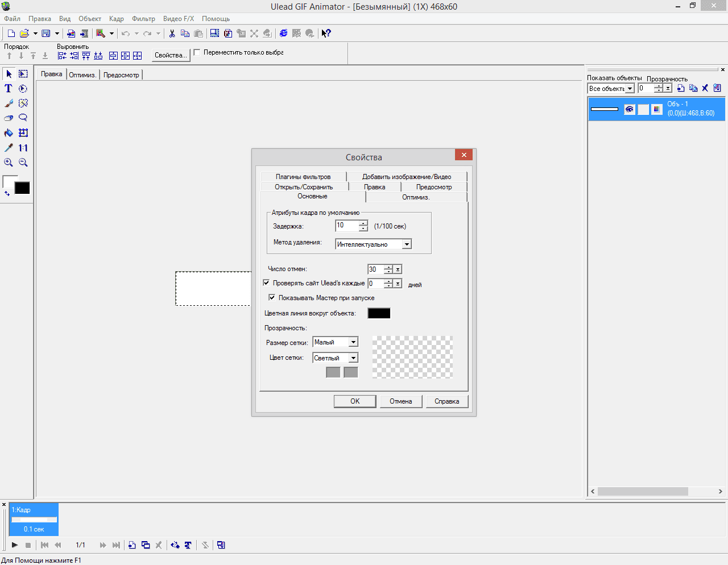Close the Свойства dialog
Screen dimensions: 728x565
pos(464,155)
